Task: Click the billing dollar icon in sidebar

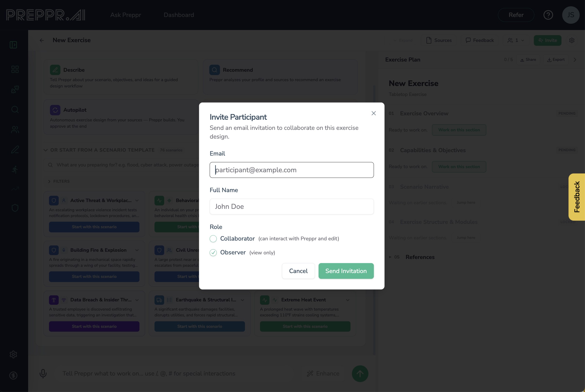Action: coord(14,375)
